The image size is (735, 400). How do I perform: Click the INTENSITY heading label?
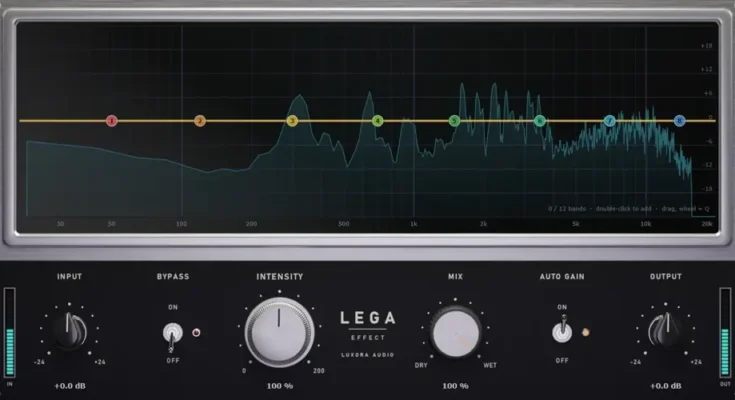coord(280,277)
